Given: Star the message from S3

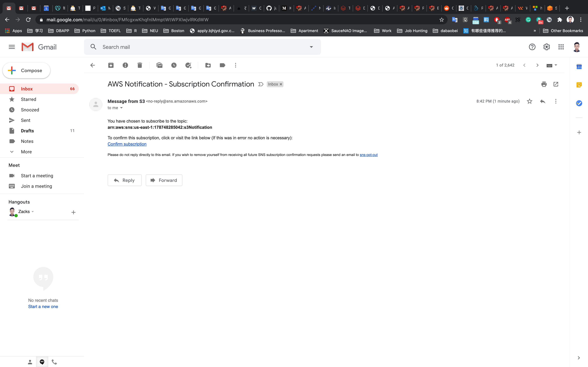Looking at the screenshot, I should click(x=529, y=101).
